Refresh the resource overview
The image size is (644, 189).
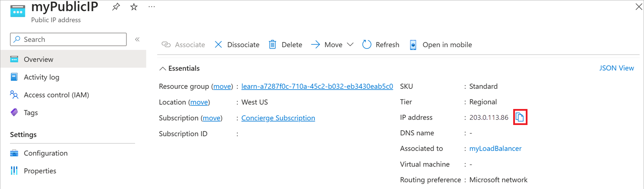point(381,45)
